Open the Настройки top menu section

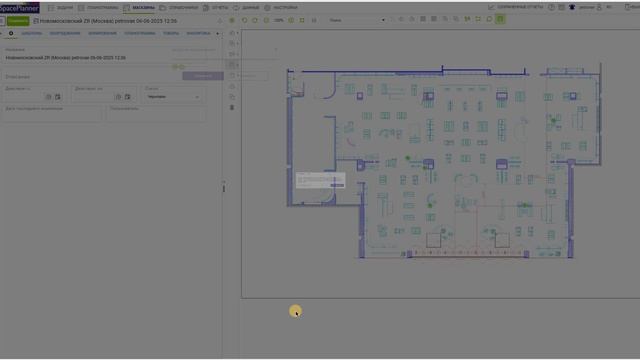(281, 8)
